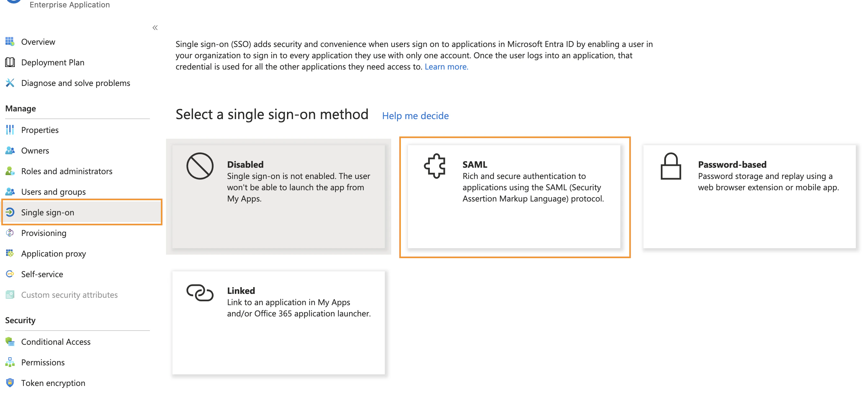Click Help me decide
Viewport: 868px width, 394px height.
(x=415, y=116)
